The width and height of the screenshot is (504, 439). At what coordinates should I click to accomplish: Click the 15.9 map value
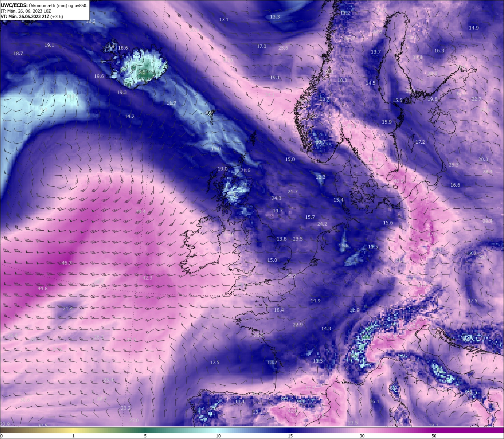pyautogui.click(x=387, y=122)
